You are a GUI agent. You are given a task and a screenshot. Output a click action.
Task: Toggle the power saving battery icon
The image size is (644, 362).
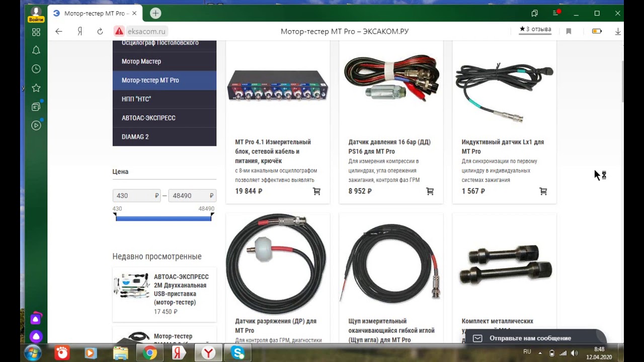597,31
